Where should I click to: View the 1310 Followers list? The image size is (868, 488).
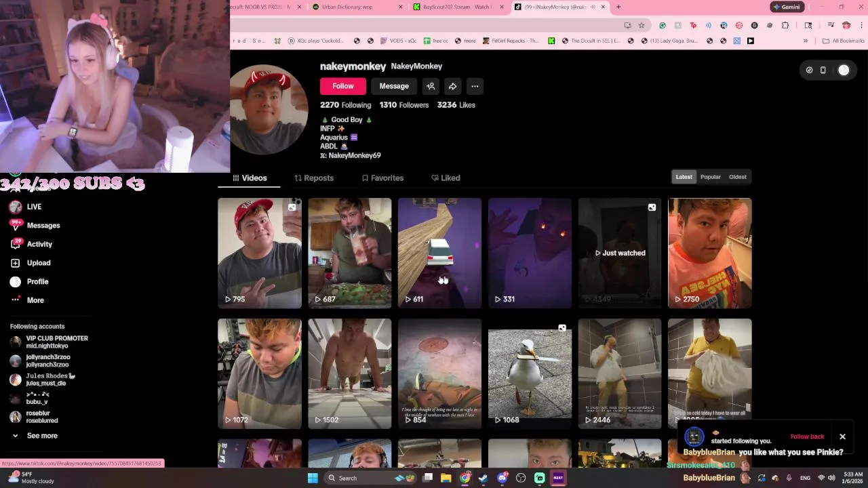pyautogui.click(x=404, y=105)
